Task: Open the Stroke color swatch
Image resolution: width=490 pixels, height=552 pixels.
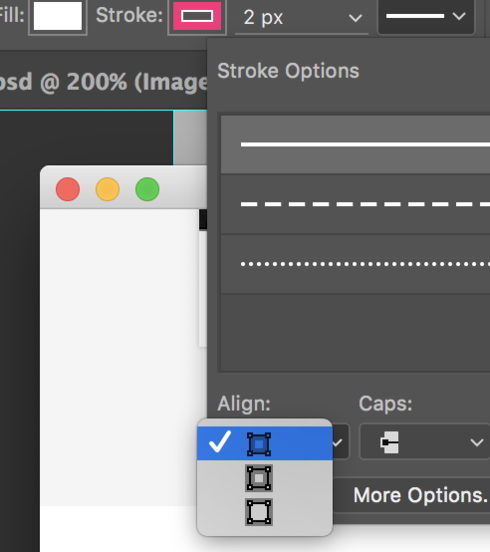Action: tap(197, 16)
